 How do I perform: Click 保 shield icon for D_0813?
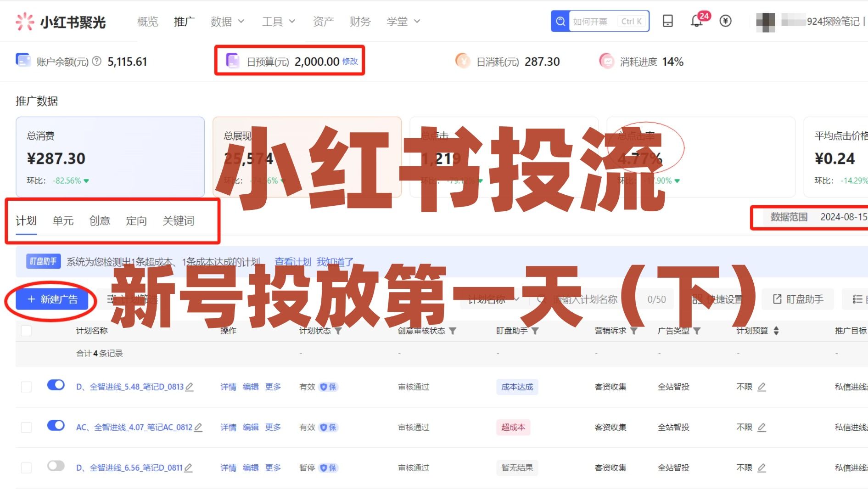(328, 387)
